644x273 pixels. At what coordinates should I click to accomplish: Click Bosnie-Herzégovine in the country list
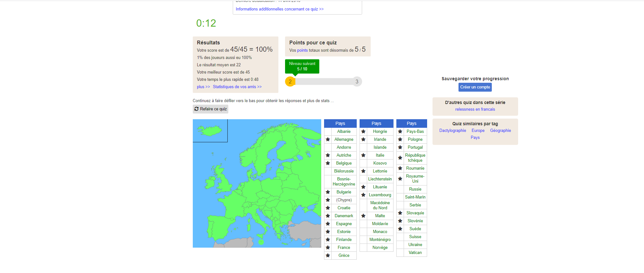[x=344, y=182]
